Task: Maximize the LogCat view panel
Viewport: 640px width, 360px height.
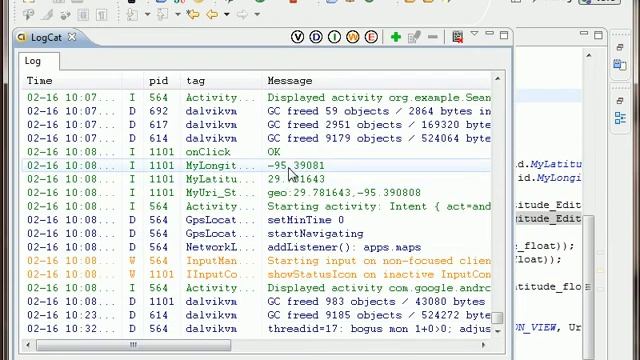Action: 504,35
